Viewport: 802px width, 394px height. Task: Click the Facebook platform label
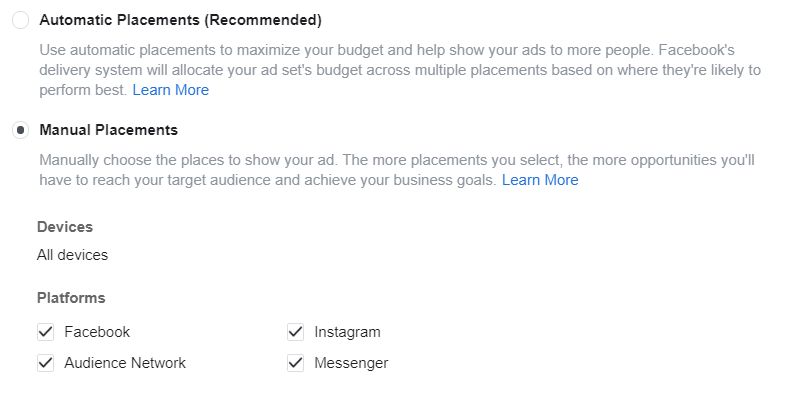tap(97, 332)
